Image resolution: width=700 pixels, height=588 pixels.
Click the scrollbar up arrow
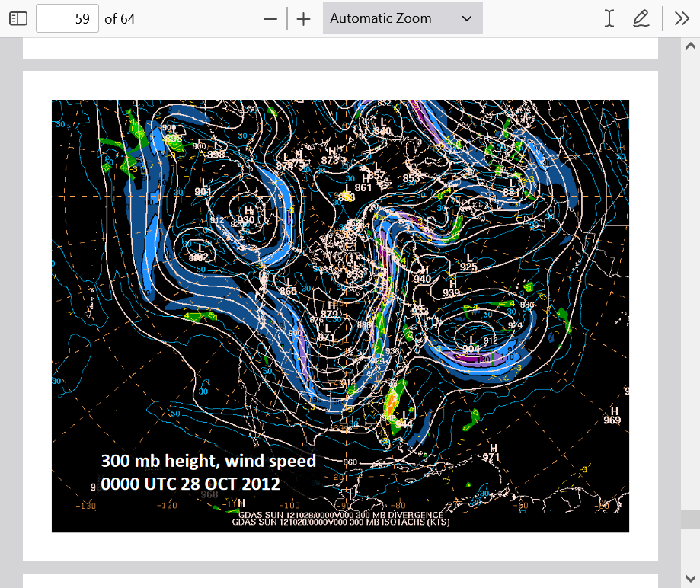(x=691, y=46)
